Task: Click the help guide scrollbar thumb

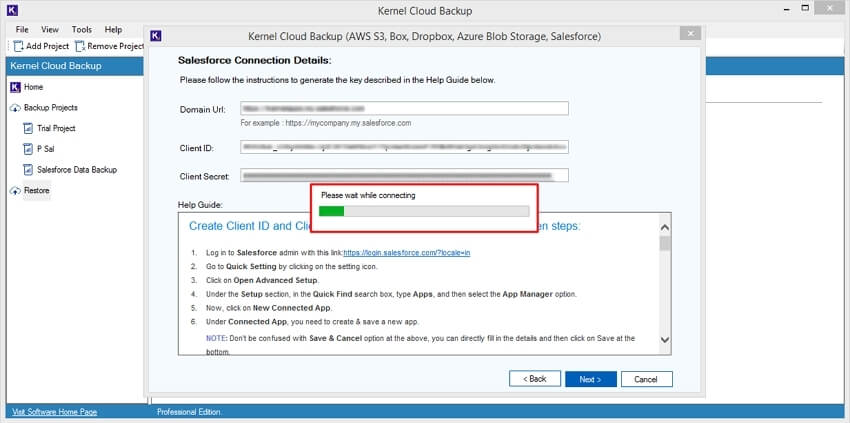Action: click(x=665, y=243)
